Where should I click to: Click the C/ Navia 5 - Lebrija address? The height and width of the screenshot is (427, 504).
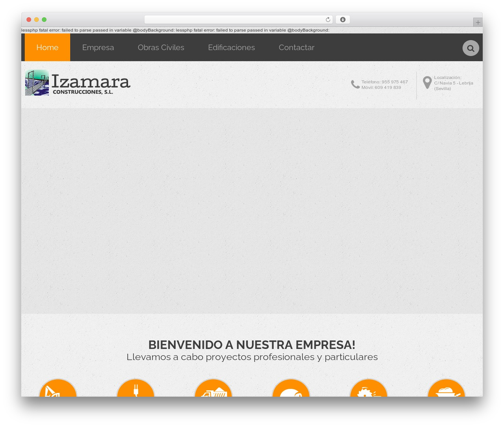point(454,83)
